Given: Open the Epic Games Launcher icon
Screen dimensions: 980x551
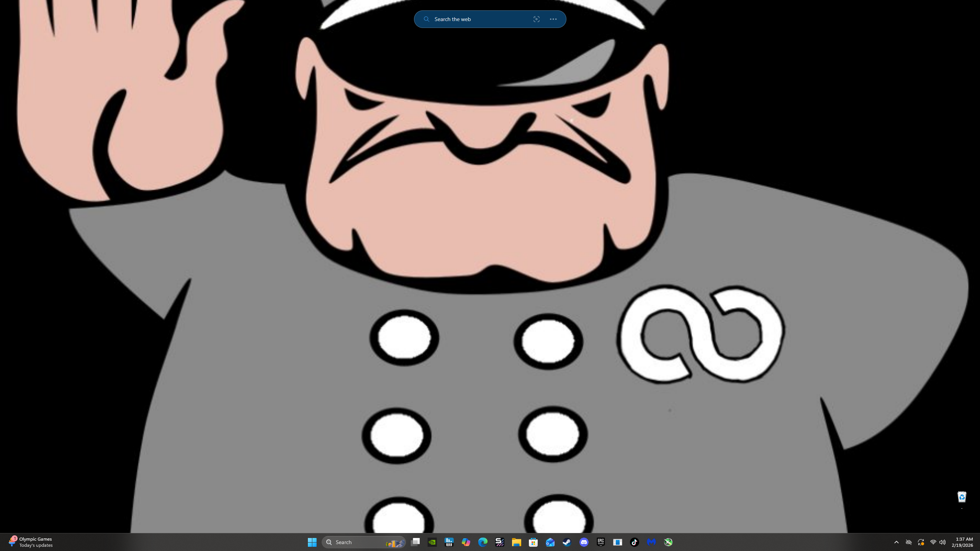Looking at the screenshot, I should [x=600, y=542].
